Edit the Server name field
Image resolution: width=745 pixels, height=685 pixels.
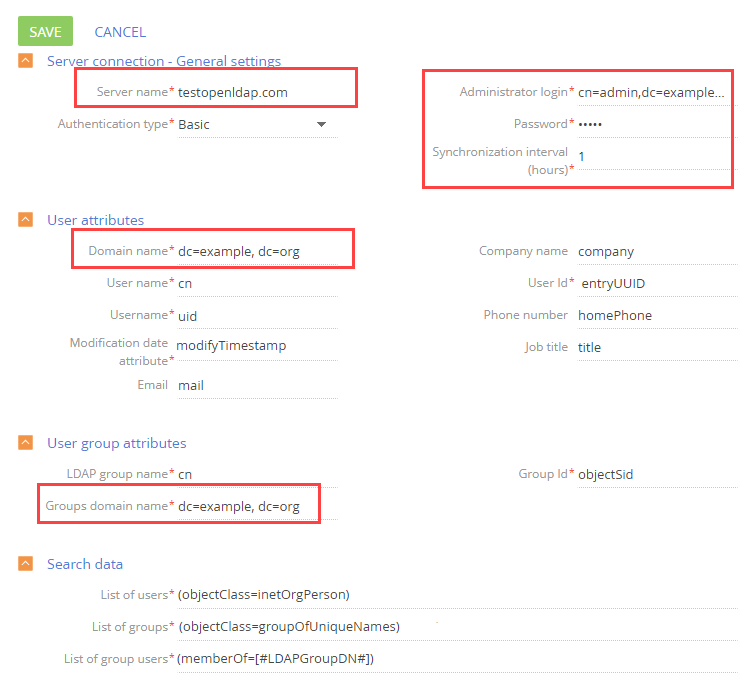pos(258,93)
